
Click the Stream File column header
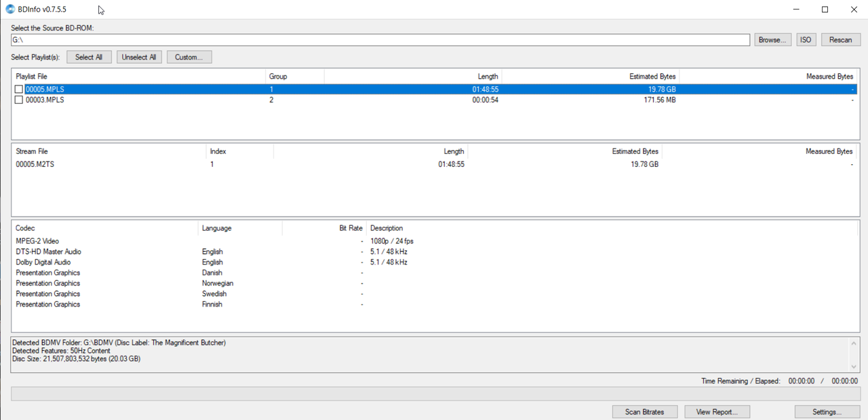pyautogui.click(x=109, y=151)
